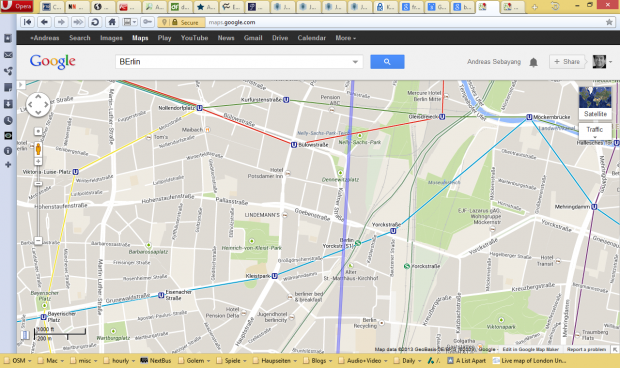Open the Traffic layers dropdown
Viewport: 620px width, 368px height.
click(595, 131)
